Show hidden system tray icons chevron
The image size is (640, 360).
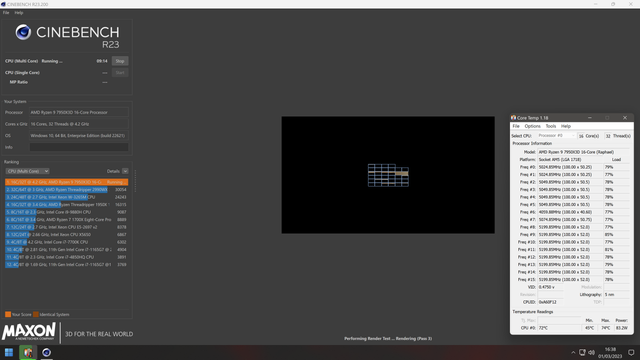pyautogui.click(x=573, y=353)
